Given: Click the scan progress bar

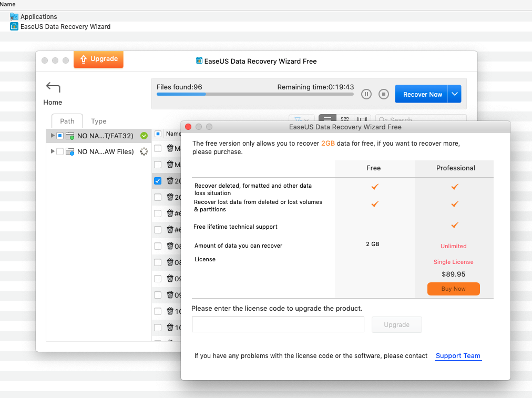Looking at the screenshot, I should pos(255,94).
